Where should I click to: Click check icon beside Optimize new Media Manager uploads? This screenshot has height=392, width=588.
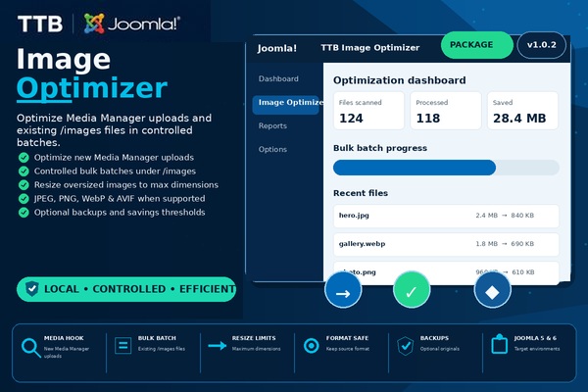pyautogui.click(x=24, y=158)
